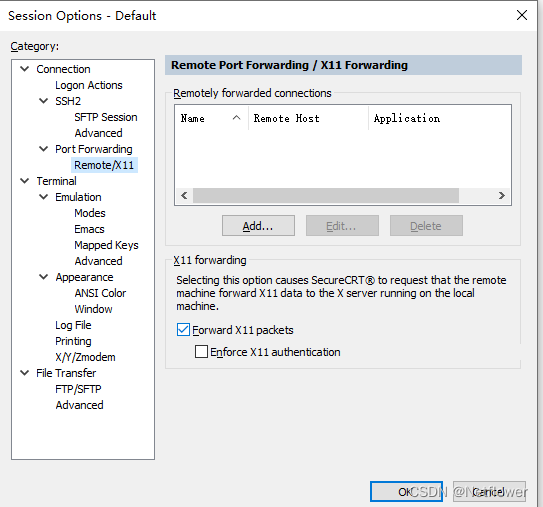Select SSH2 category
This screenshot has width=543, height=507.
[68, 101]
